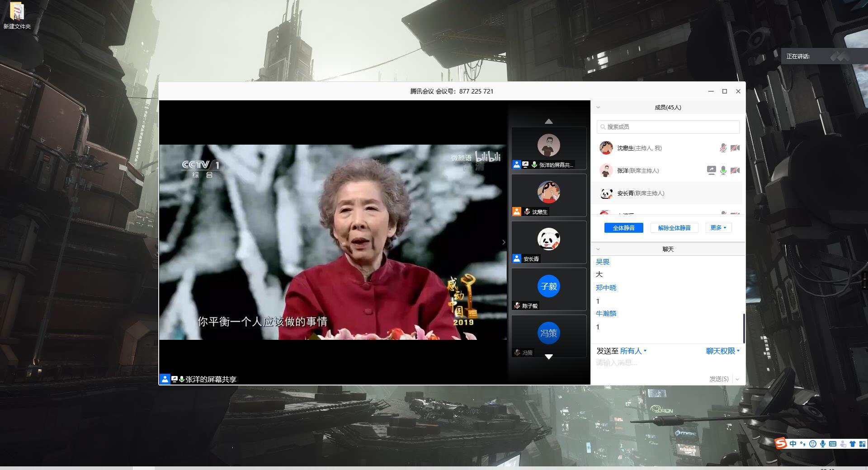This screenshot has width=868, height=470.
Task: Open Sogou input method voice input microphone
Action: click(823, 444)
